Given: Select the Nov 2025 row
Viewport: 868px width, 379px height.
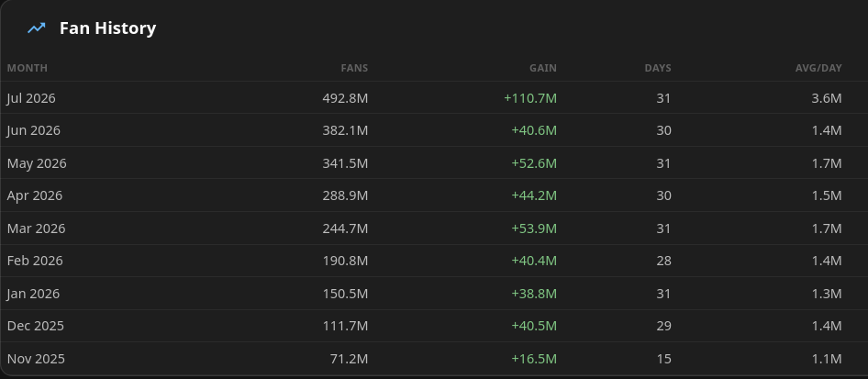Looking at the screenshot, I should (434, 359).
